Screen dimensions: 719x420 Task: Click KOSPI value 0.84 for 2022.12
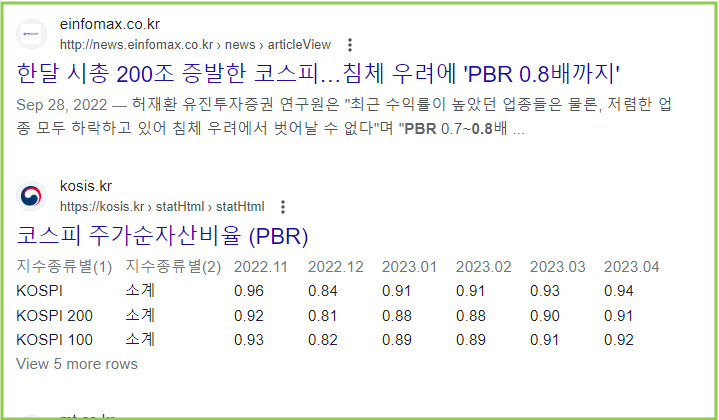(x=323, y=291)
